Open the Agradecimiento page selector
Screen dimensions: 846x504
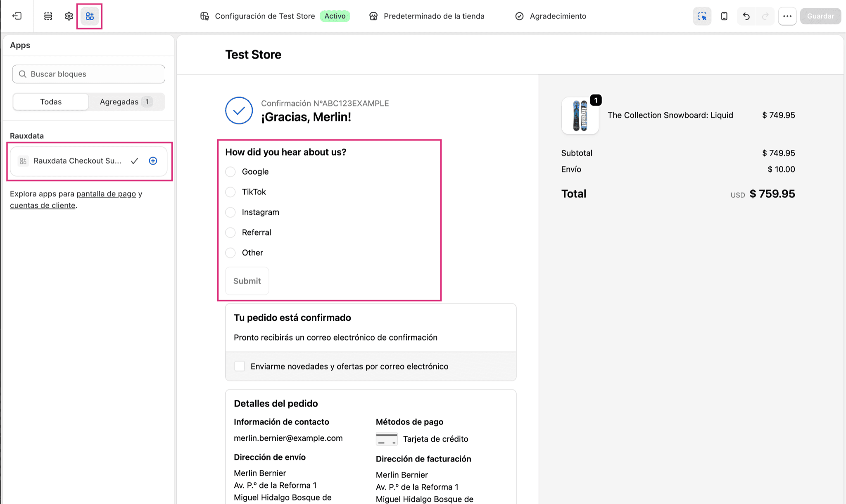551,16
